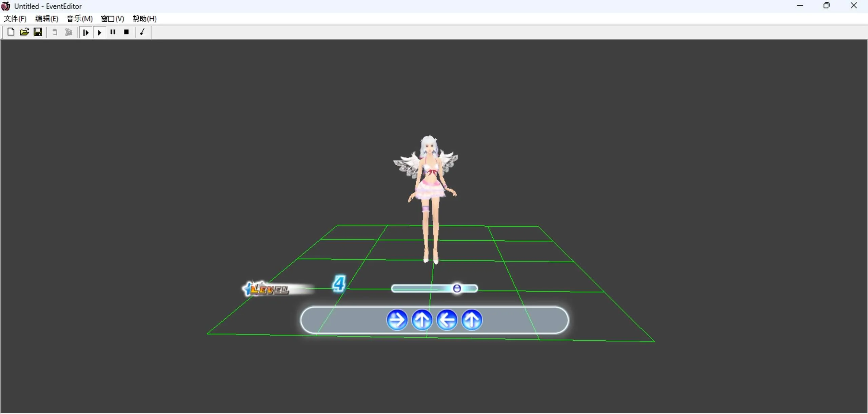Click the right arrow note in the key bar

point(397,320)
